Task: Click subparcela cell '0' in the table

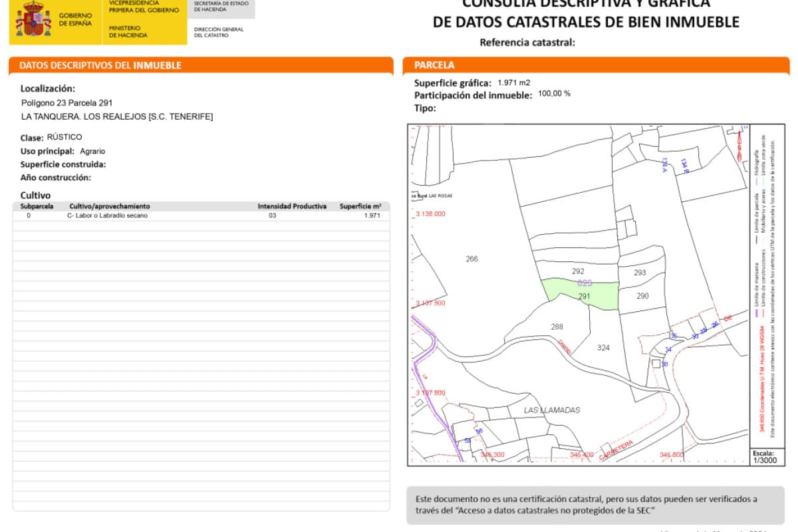Action: [x=29, y=215]
